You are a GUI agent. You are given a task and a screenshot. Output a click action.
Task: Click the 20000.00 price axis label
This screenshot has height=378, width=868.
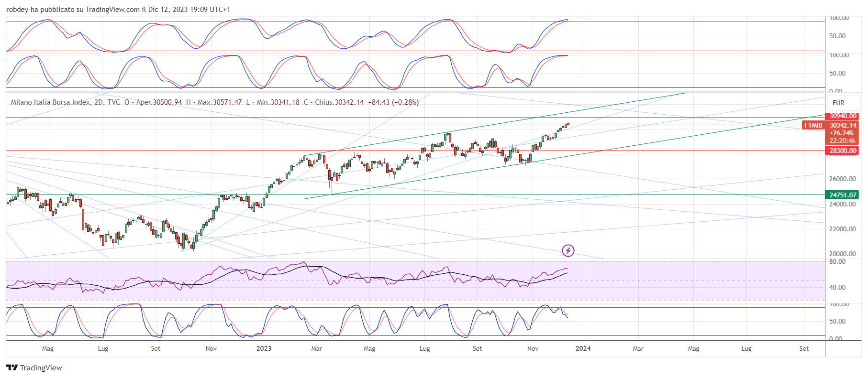click(x=843, y=254)
